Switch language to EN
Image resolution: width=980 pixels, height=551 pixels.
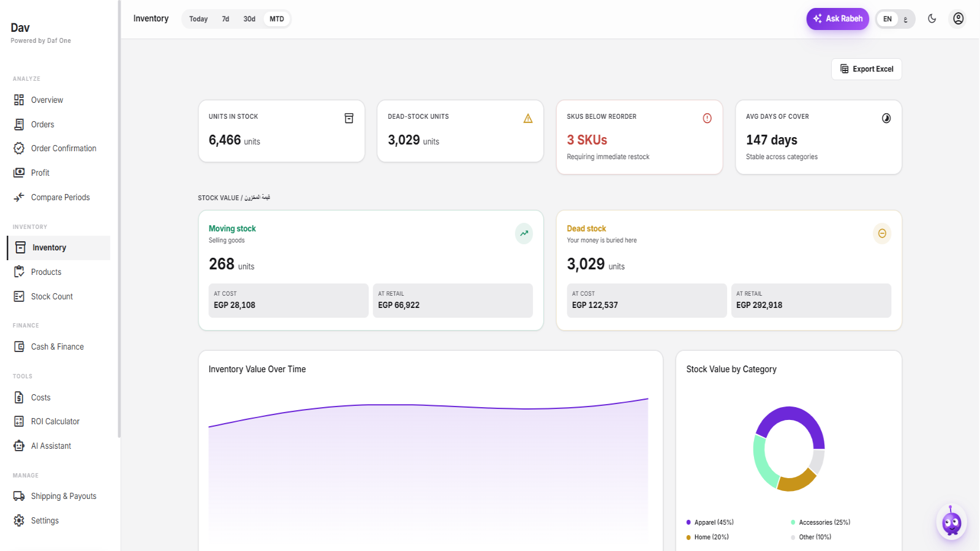[x=888, y=19]
